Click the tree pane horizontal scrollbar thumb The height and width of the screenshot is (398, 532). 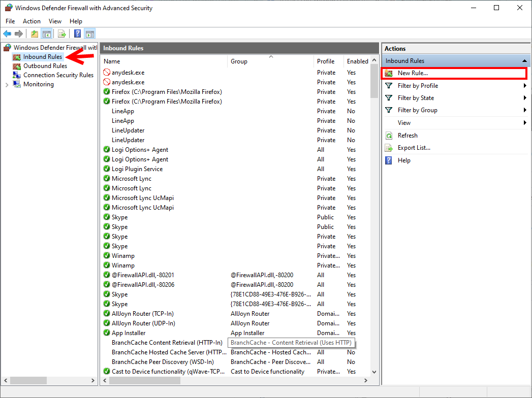(x=28, y=380)
